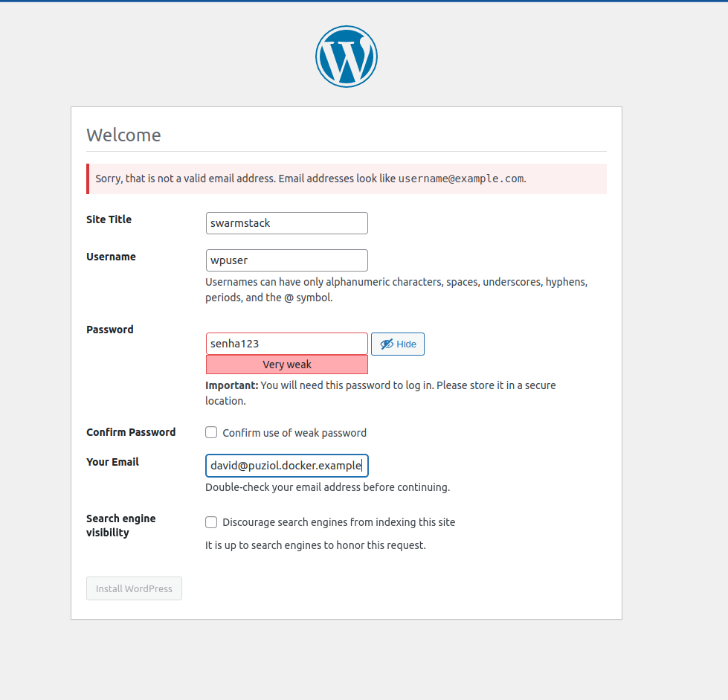Select the Search engine visibility label

[120, 525]
